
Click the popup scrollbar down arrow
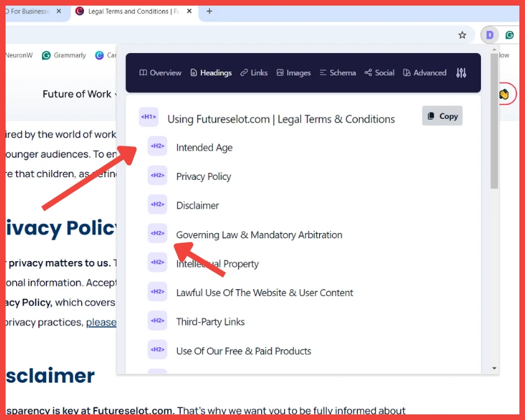pos(494,368)
